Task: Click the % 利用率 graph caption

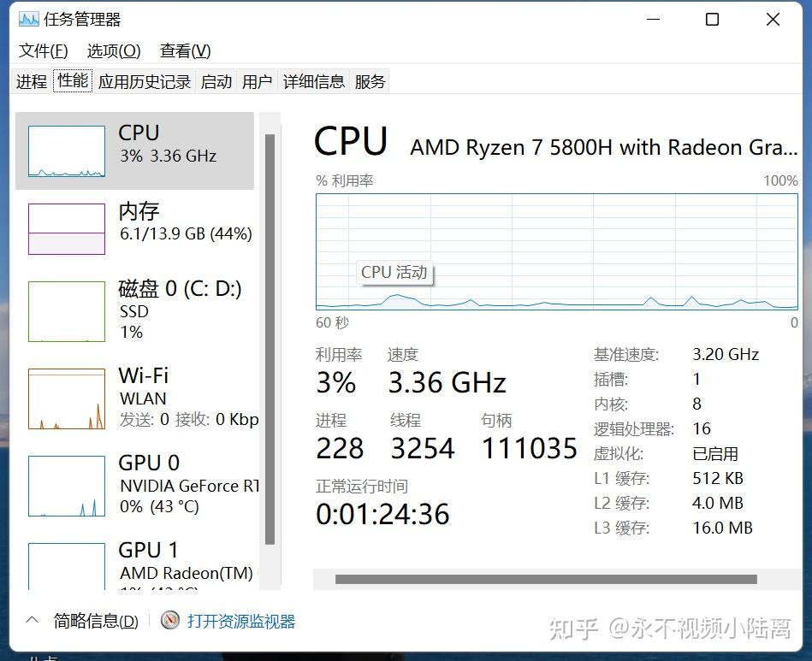Action: [344, 180]
